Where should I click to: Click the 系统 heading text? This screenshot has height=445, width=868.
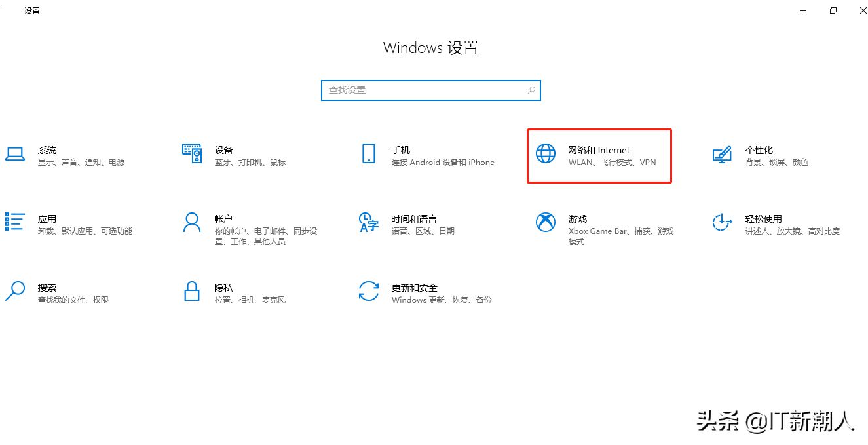point(47,150)
